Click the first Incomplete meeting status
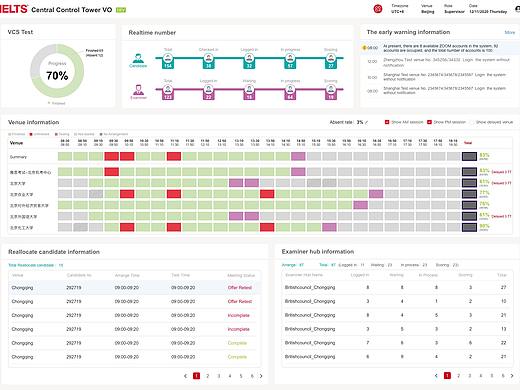This screenshot has width=520, height=390. (238, 315)
